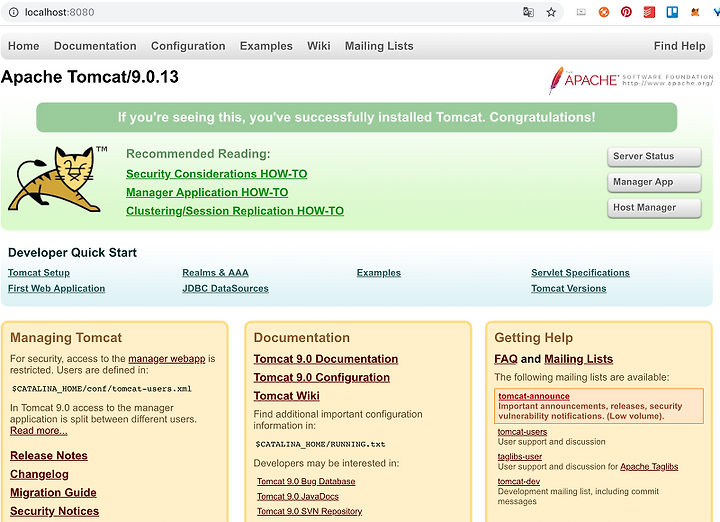Screen dimensions: 720x522
Task: Open Mailing Lists in the top navigation
Action: click(379, 46)
